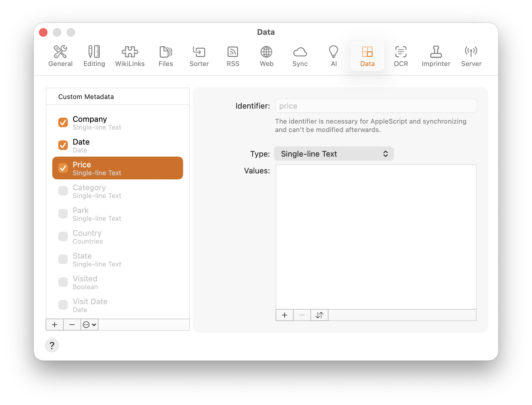Select the Country metadata row
Image resolution: width=532 pixels, height=405 pixels.
118,237
